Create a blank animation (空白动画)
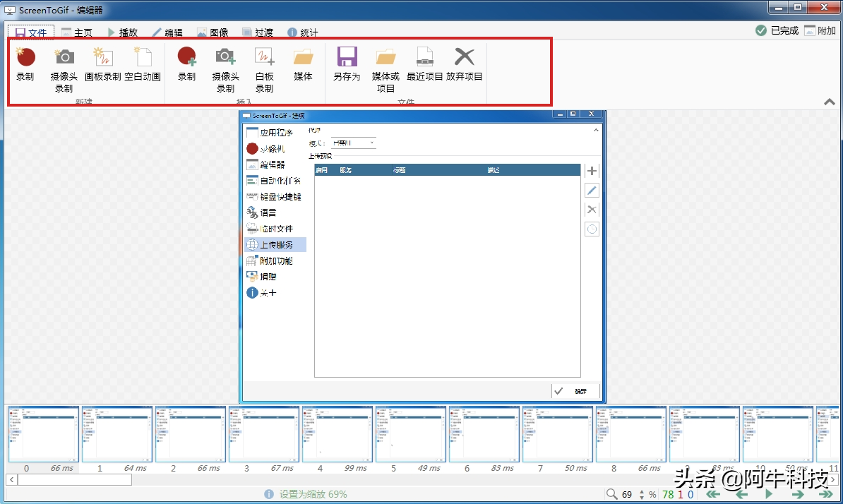The image size is (843, 504). (143, 64)
